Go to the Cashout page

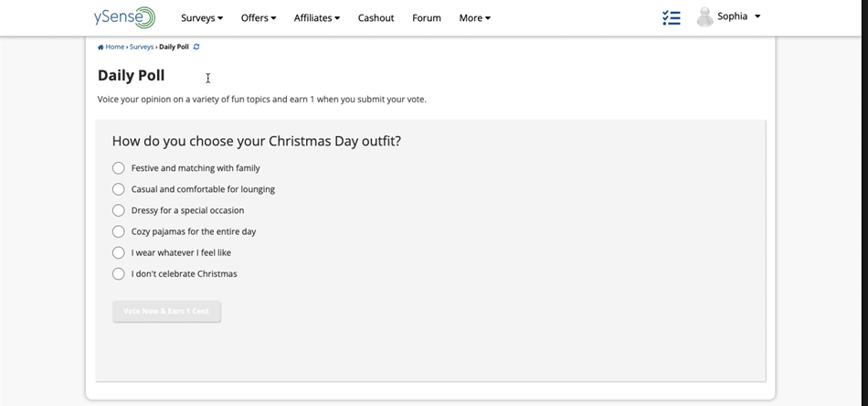pos(376,17)
